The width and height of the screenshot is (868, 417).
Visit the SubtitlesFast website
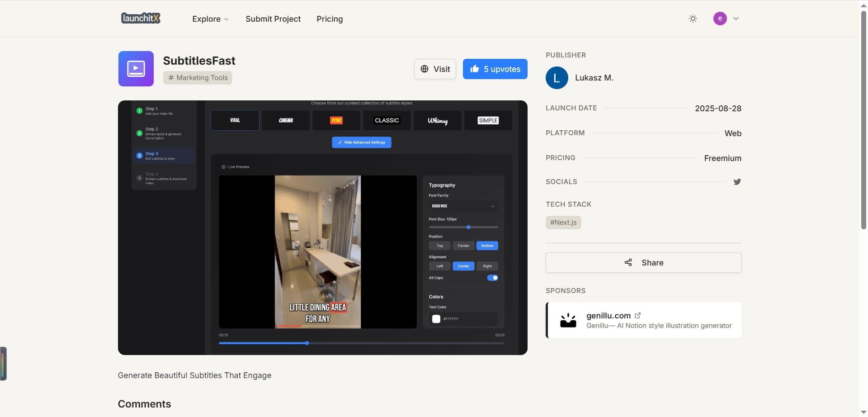pyautogui.click(x=435, y=69)
